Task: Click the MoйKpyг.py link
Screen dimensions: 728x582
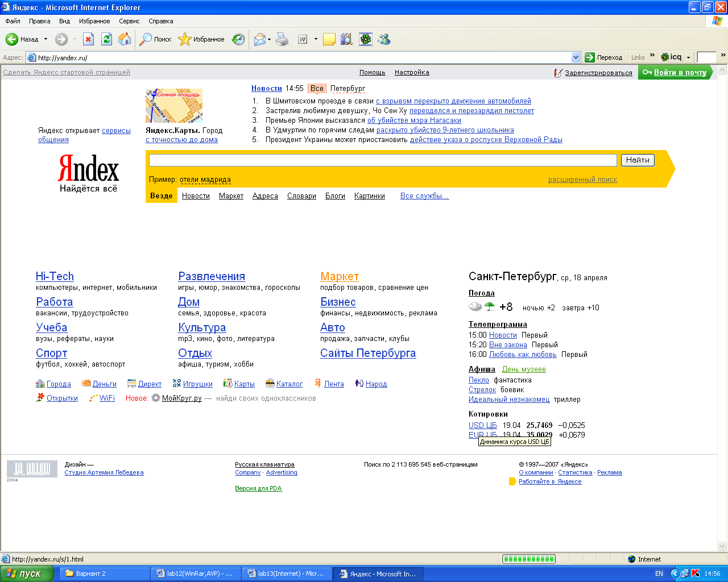Action: point(181,398)
